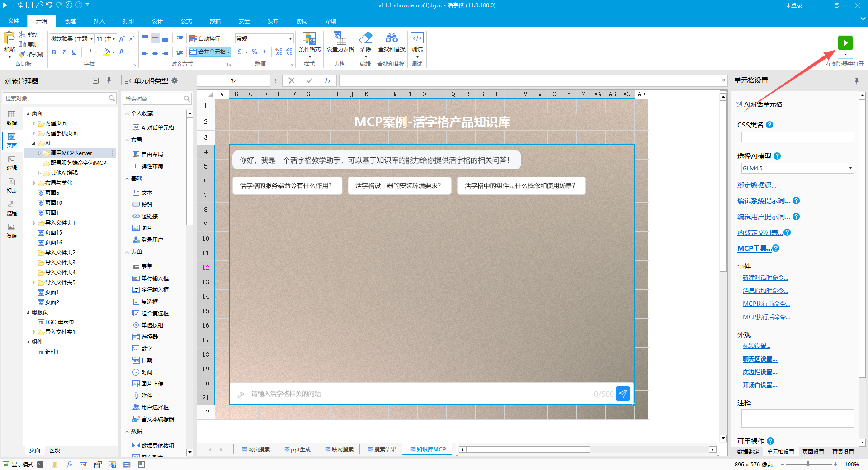This screenshot has width=868, height=470.
Task: Open fill color bucket swatch
Action: pyautogui.click(x=107, y=52)
